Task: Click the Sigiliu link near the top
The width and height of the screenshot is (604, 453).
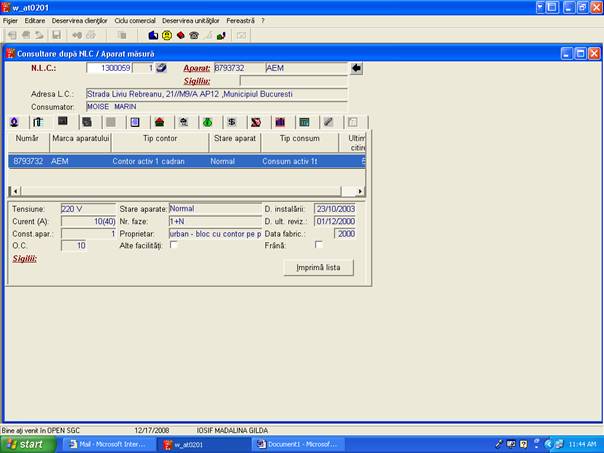Action: click(197, 81)
